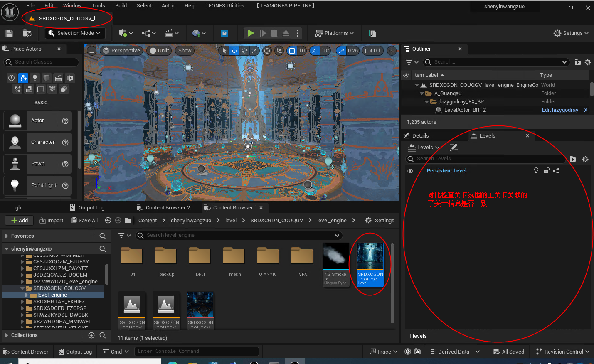
Task: Click the Edit lazygodray_FX link
Action: [x=564, y=110]
